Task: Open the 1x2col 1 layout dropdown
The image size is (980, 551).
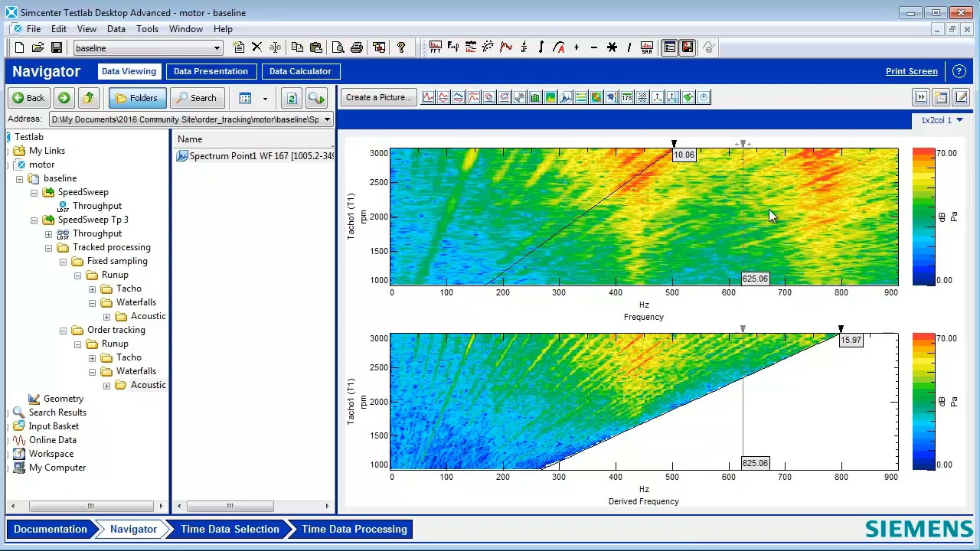Action: (x=942, y=120)
